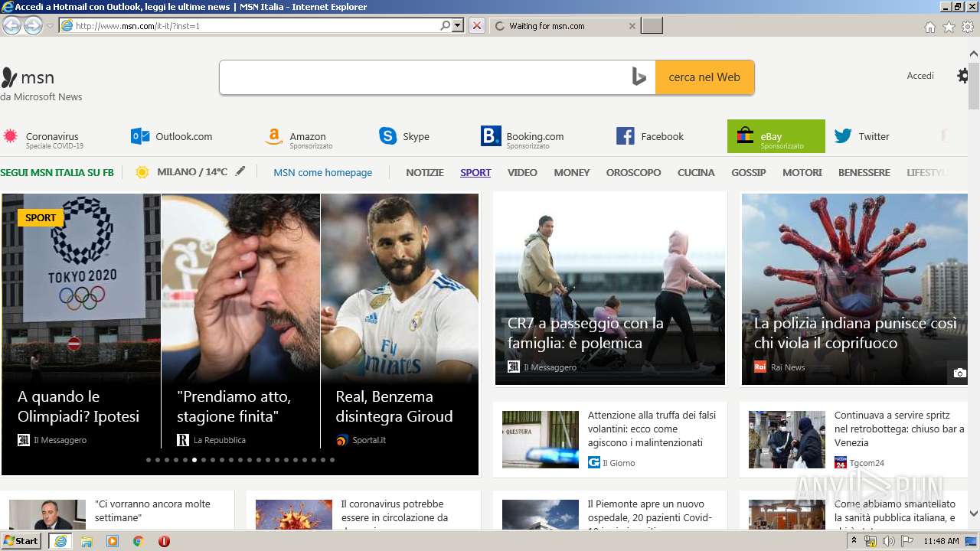Select the BENESSERE menu item

(864, 173)
